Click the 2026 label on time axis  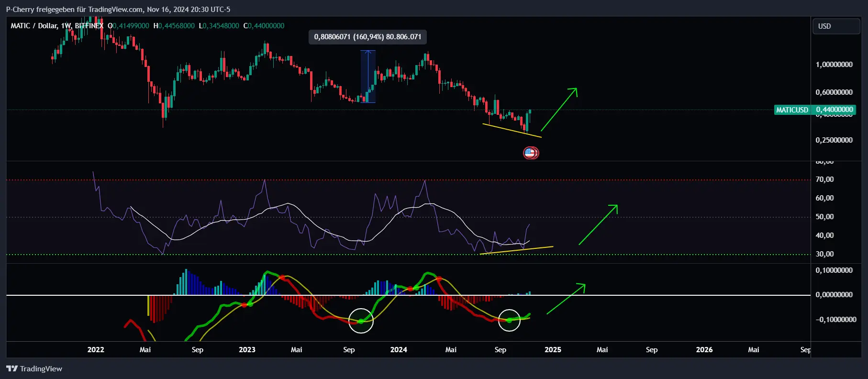(704, 350)
